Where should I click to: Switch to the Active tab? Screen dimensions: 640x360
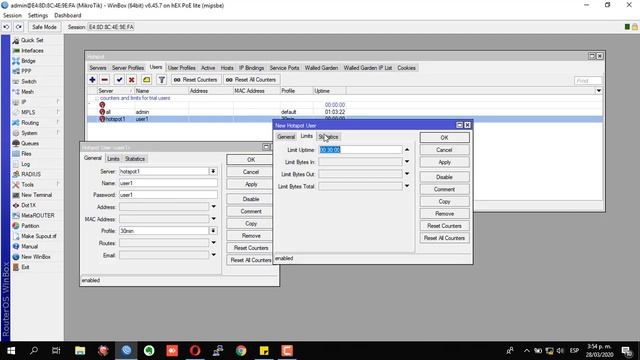click(x=208, y=68)
